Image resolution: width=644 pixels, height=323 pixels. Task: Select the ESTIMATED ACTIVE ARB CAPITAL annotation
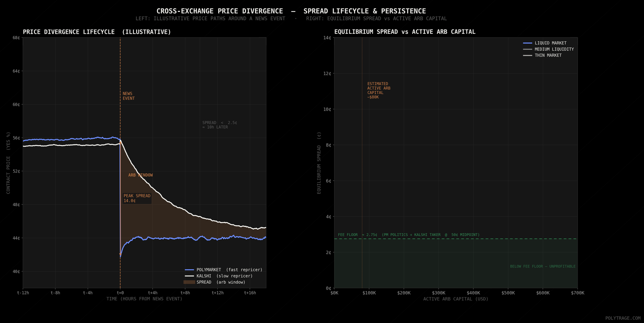pyautogui.click(x=379, y=90)
